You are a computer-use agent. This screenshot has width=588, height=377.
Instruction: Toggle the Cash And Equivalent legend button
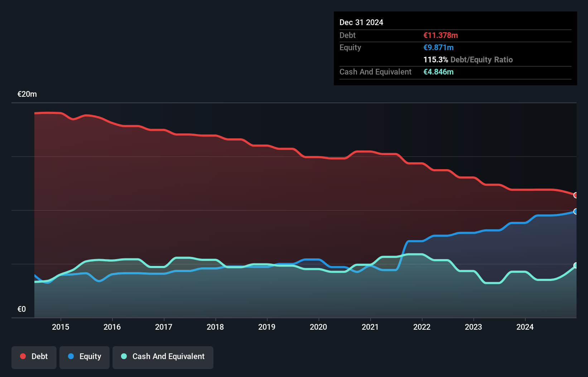pos(163,357)
